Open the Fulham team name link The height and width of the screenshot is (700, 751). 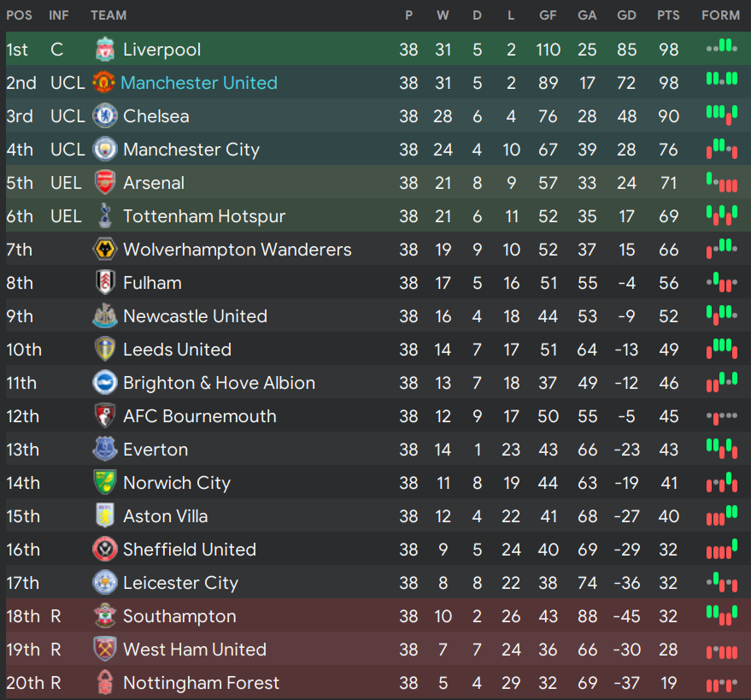(x=152, y=283)
